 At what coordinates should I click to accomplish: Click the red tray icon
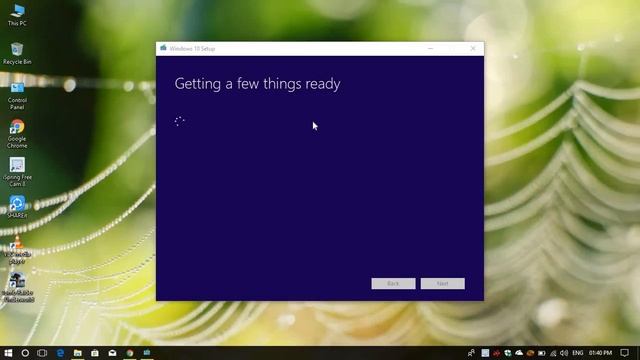click(496, 353)
